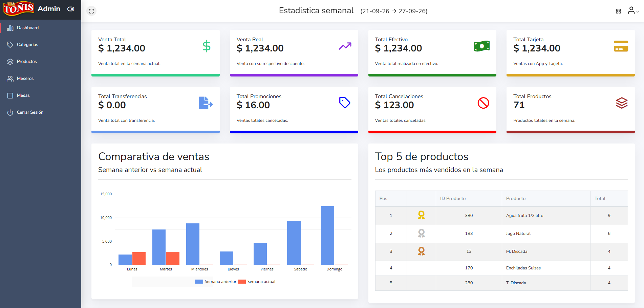Viewport: 644px width, 308px height.
Task: Click the blue tag icon on Total Promociones
Action: click(x=345, y=103)
